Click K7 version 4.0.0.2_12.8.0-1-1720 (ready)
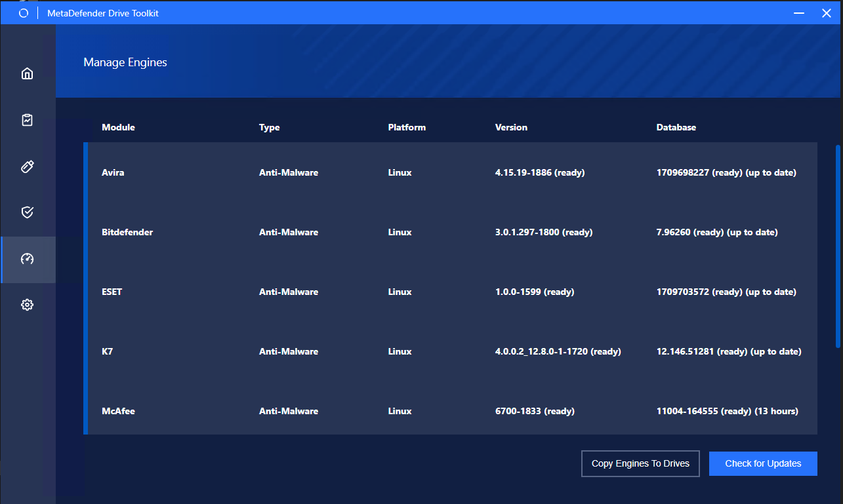The width and height of the screenshot is (843, 504). 558,352
